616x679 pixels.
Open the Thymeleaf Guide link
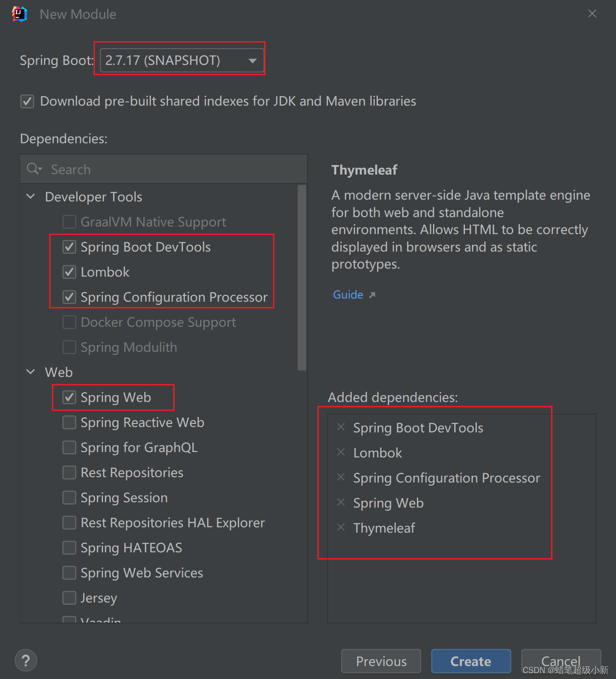pyautogui.click(x=348, y=295)
